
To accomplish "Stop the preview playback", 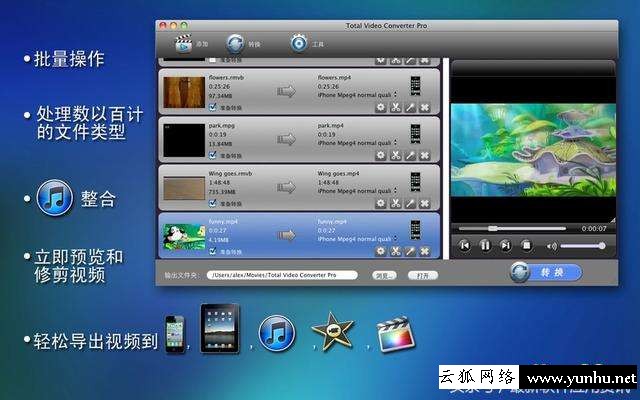I will (x=527, y=246).
